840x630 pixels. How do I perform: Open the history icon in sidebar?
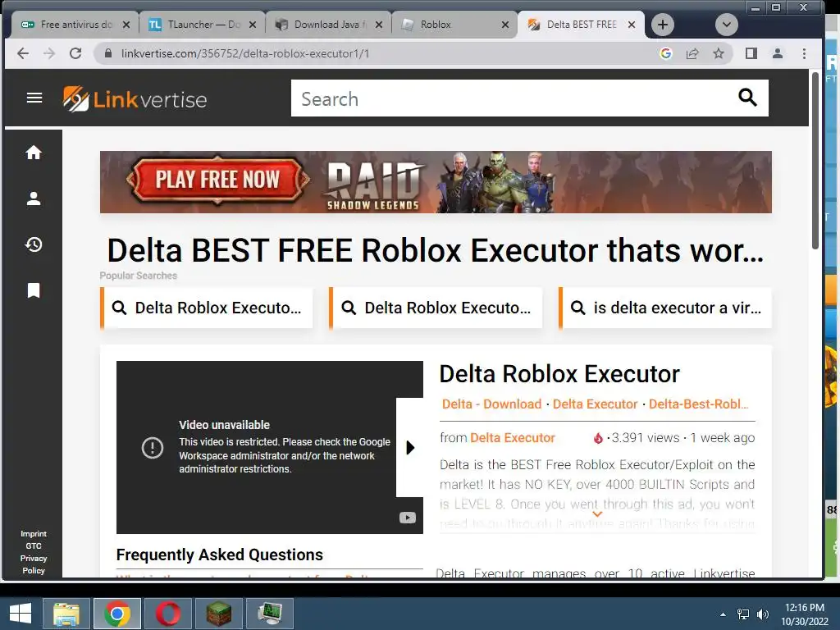coord(34,244)
